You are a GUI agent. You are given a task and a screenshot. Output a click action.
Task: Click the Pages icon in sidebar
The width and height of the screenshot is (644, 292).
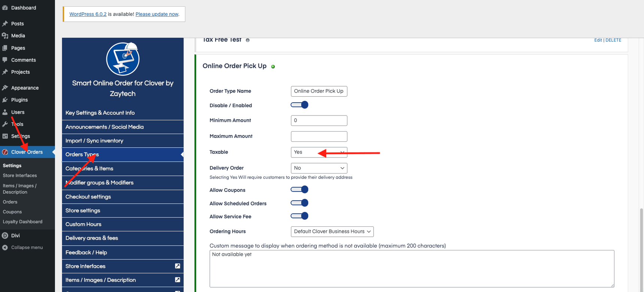pyautogui.click(x=5, y=48)
